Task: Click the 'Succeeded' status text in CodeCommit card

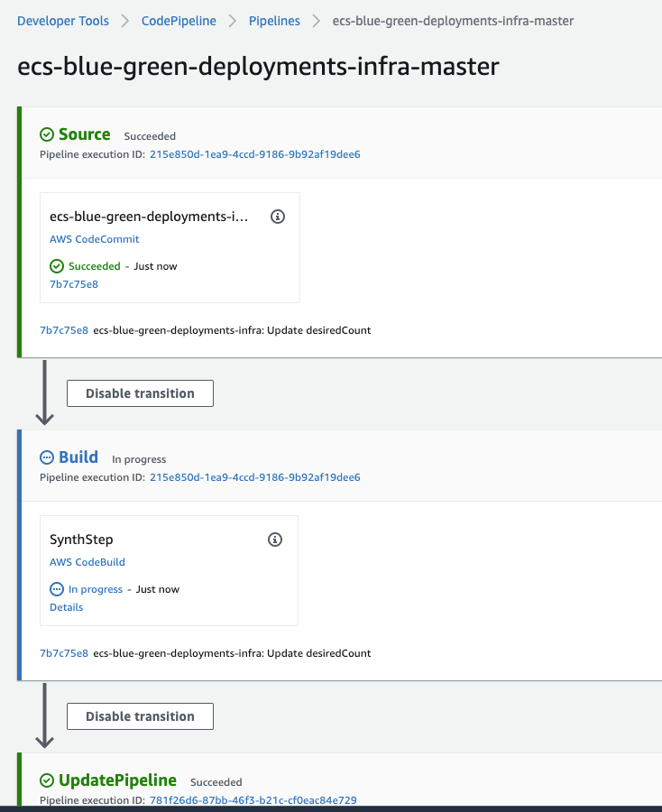Action: 94,266
